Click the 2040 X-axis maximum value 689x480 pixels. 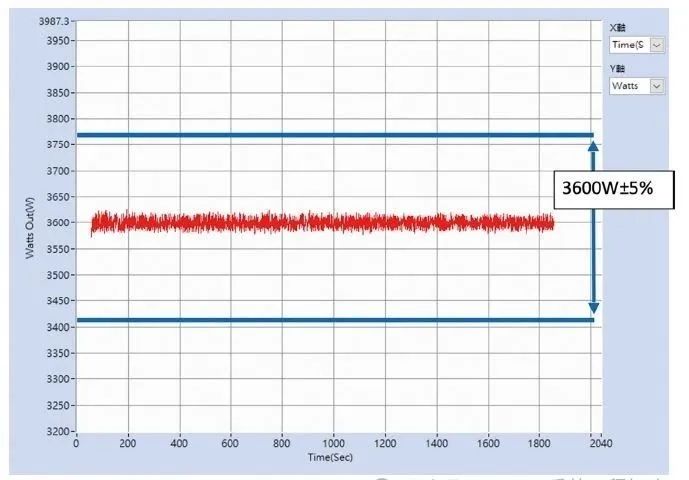coord(601,443)
